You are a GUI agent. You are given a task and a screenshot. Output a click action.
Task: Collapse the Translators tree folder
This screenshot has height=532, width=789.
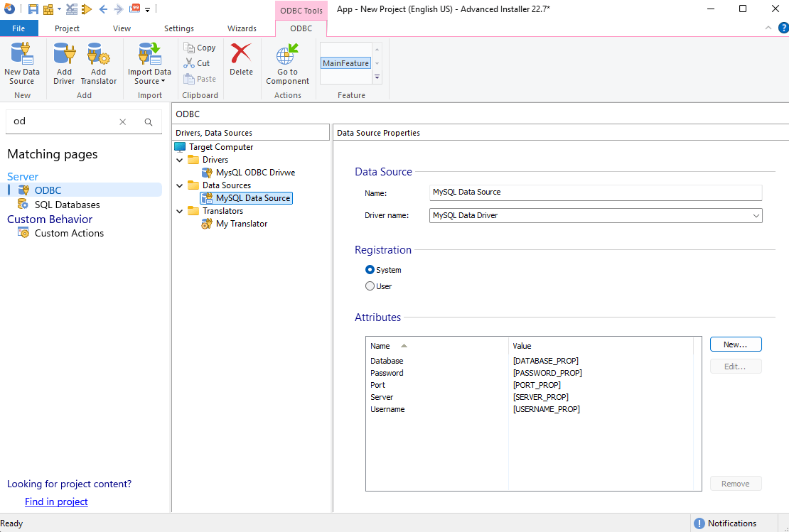[x=180, y=212]
